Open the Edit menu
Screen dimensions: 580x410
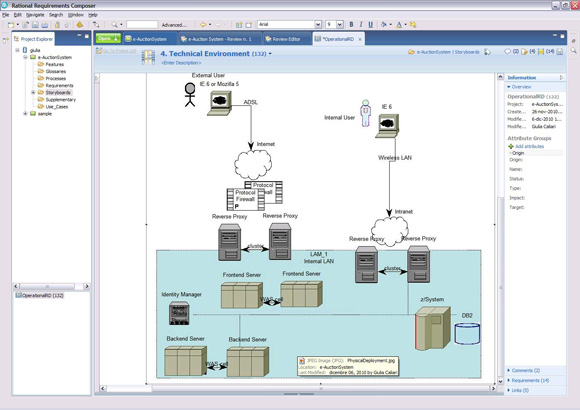tap(17, 15)
